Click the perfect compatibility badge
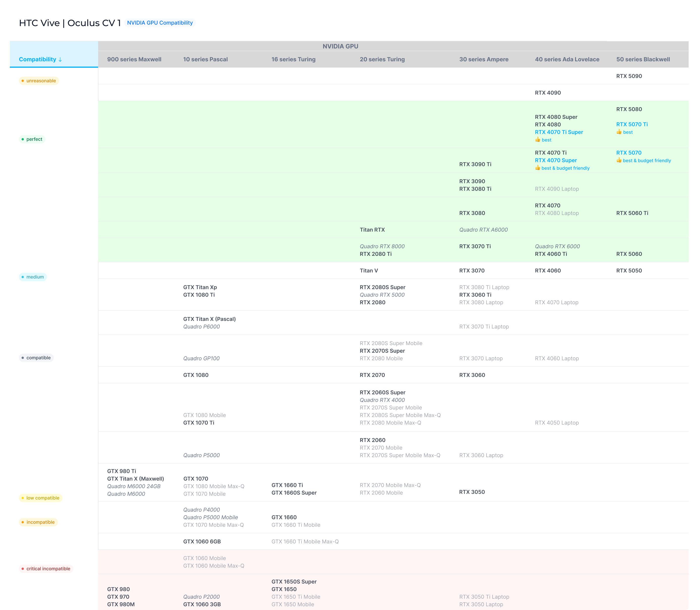 (x=32, y=139)
